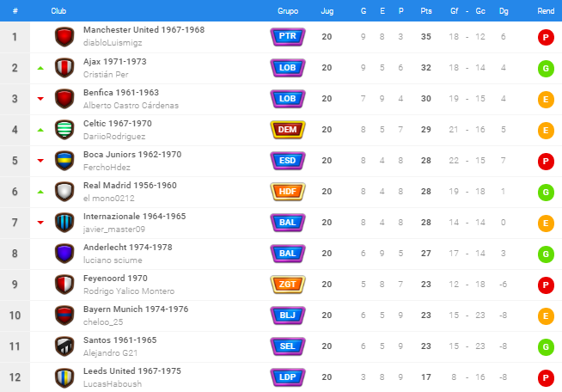This screenshot has height=392, width=562.
Task: Click the Internazionale blue-striped shield crest
Action: click(64, 223)
